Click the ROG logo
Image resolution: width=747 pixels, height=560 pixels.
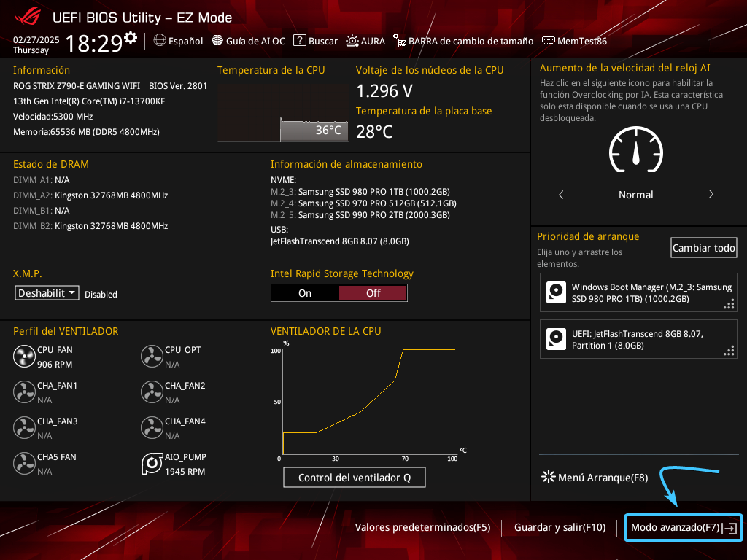pos(28,17)
